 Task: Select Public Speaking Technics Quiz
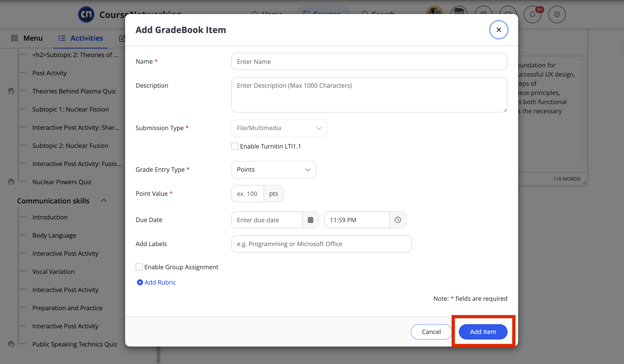point(75,344)
